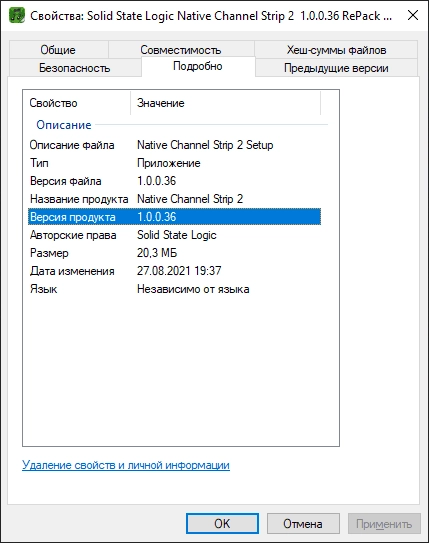Open the Хеш-суммы файлов tab
The image size is (429, 543).
click(336, 50)
